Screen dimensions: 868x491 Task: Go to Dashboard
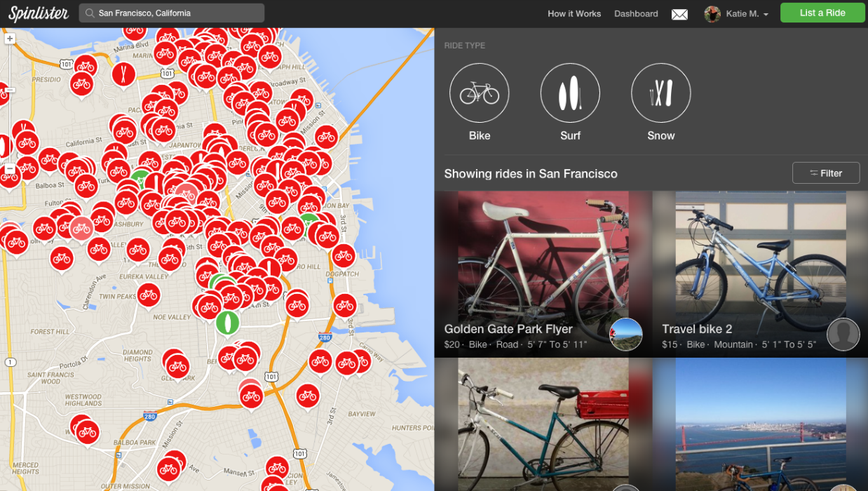[636, 14]
